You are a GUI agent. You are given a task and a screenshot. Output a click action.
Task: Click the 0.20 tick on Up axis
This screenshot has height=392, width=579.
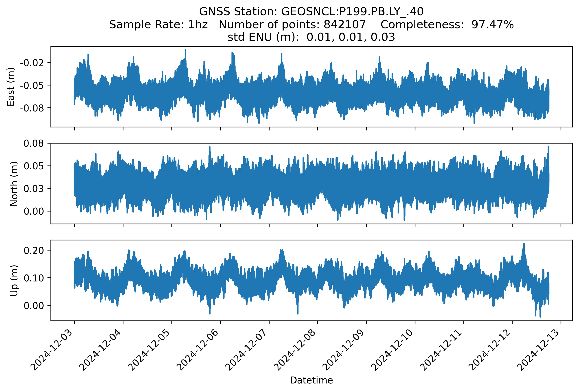point(33,250)
